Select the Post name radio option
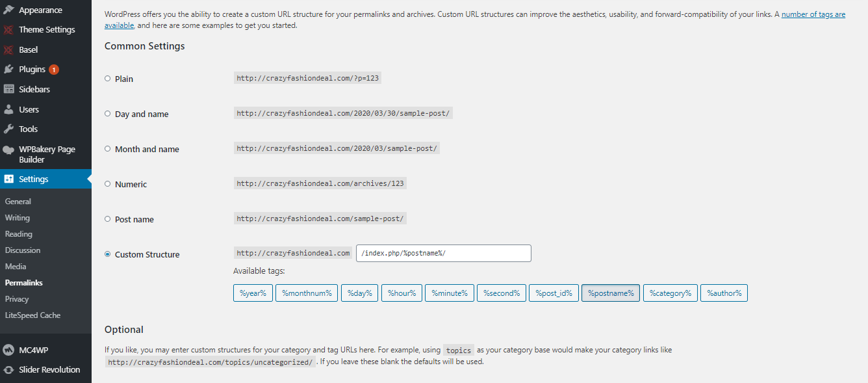The height and width of the screenshot is (383, 868). pos(108,218)
